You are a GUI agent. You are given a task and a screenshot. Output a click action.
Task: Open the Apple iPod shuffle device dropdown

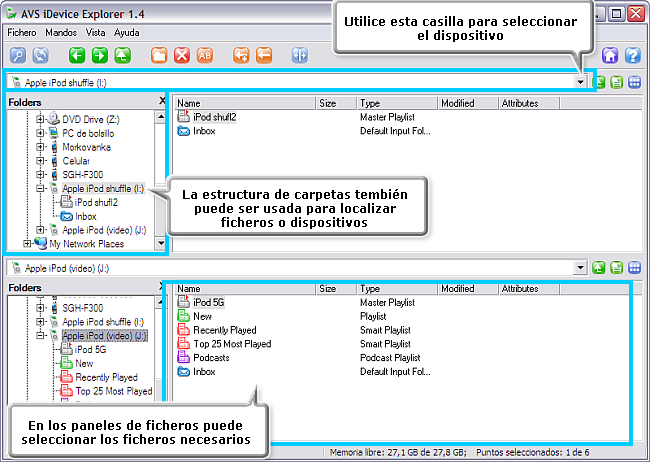(x=580, y=82)
